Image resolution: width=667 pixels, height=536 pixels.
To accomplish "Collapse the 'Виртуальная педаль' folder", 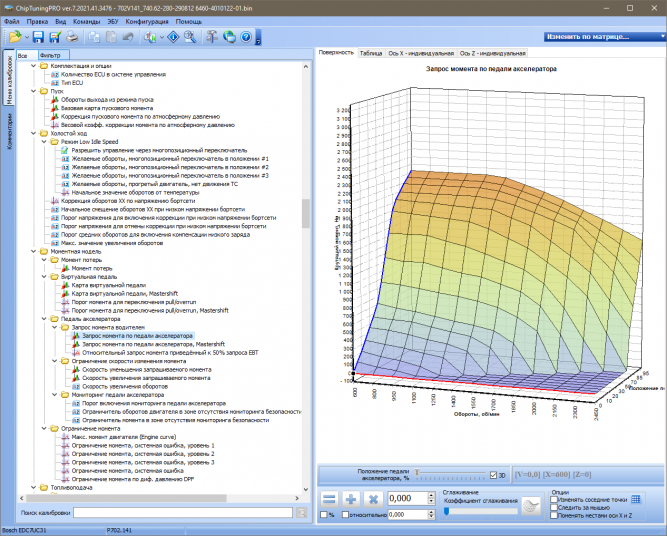I will click(44, 277).
